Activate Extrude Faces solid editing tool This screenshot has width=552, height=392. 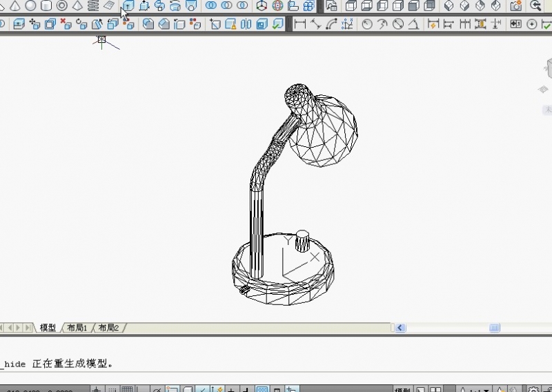(x=19, y=24)
